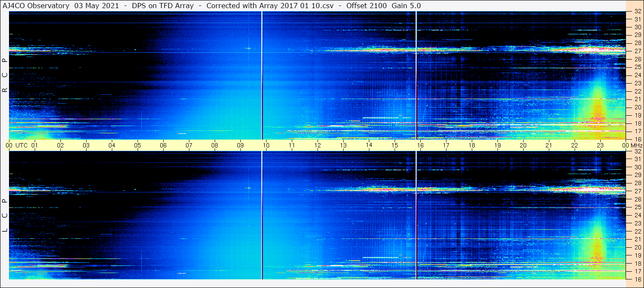The height and width of the screenshot is (288, 644).
Task: Pick hour label "21" on the time axis
Action: pos(549,145)
